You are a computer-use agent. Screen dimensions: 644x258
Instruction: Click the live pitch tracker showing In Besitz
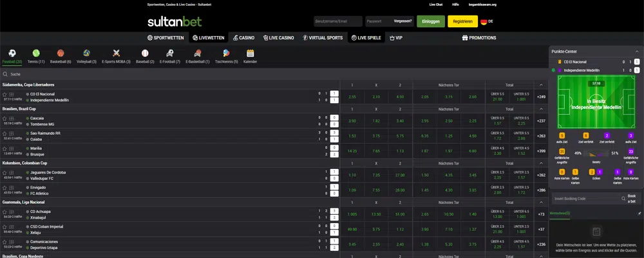(596, 102)
